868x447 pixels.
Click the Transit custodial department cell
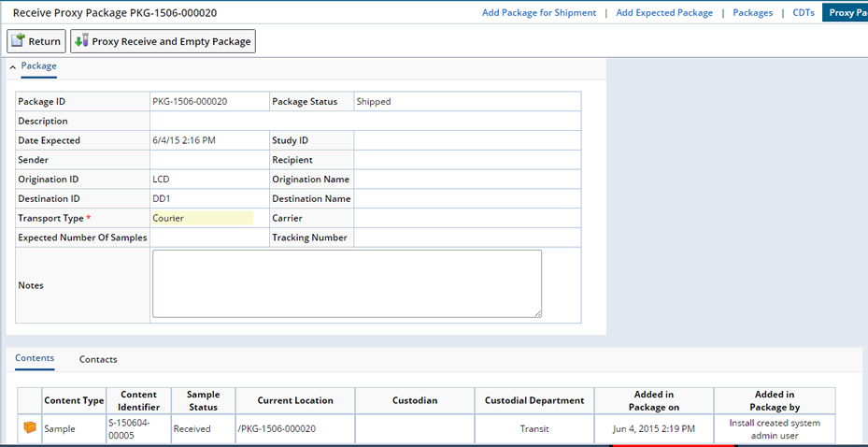(x=534, y=428)
